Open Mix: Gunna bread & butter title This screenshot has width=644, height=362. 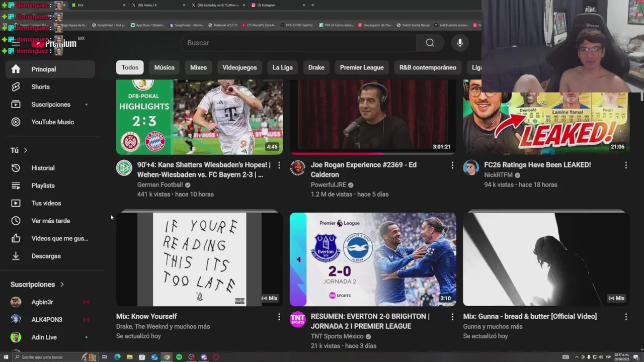pos(530,316)
